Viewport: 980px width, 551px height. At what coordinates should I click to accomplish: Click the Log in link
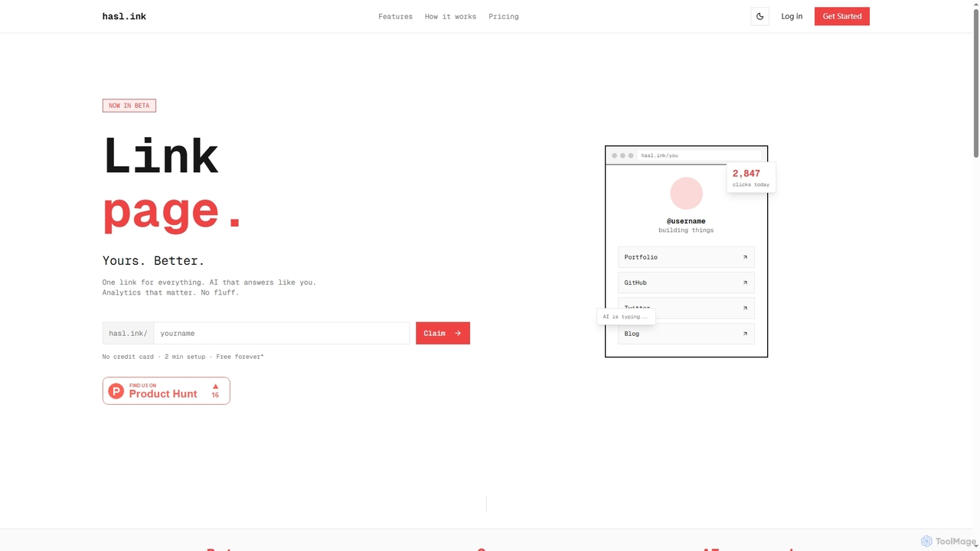tap(792, 16)
